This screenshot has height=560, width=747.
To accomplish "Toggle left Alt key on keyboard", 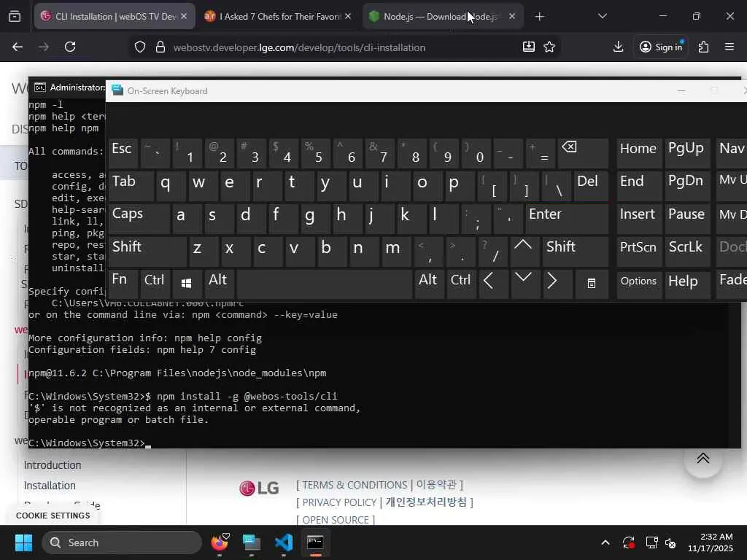I will tap(218, 284).
